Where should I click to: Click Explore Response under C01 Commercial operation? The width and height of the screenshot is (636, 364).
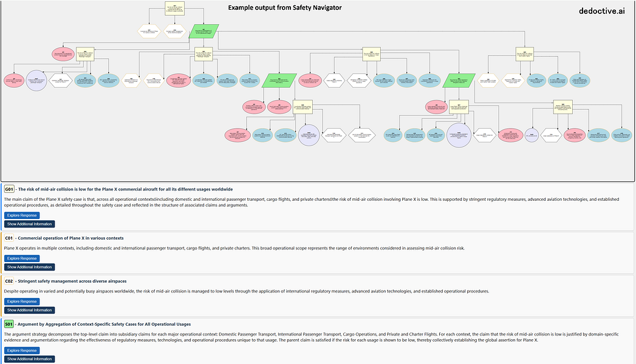coord(22,258)
